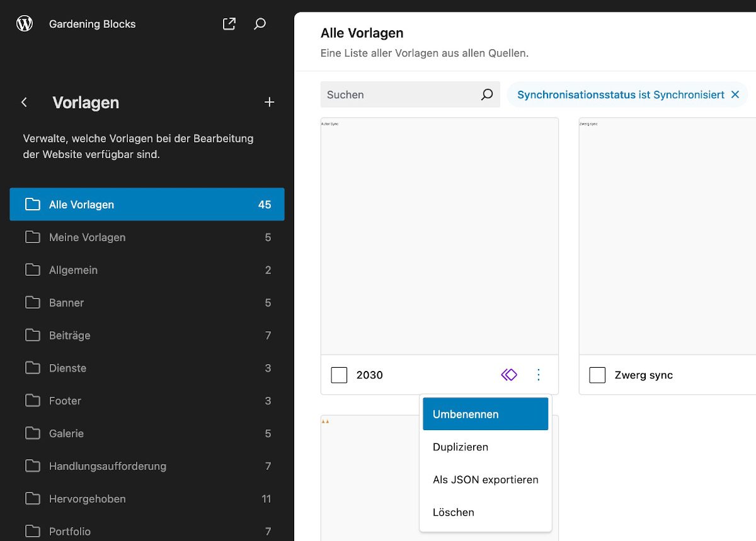Choose Duplizieren from the actions menu
Viewport: 756px width, 541px height.
pos(486,447)
